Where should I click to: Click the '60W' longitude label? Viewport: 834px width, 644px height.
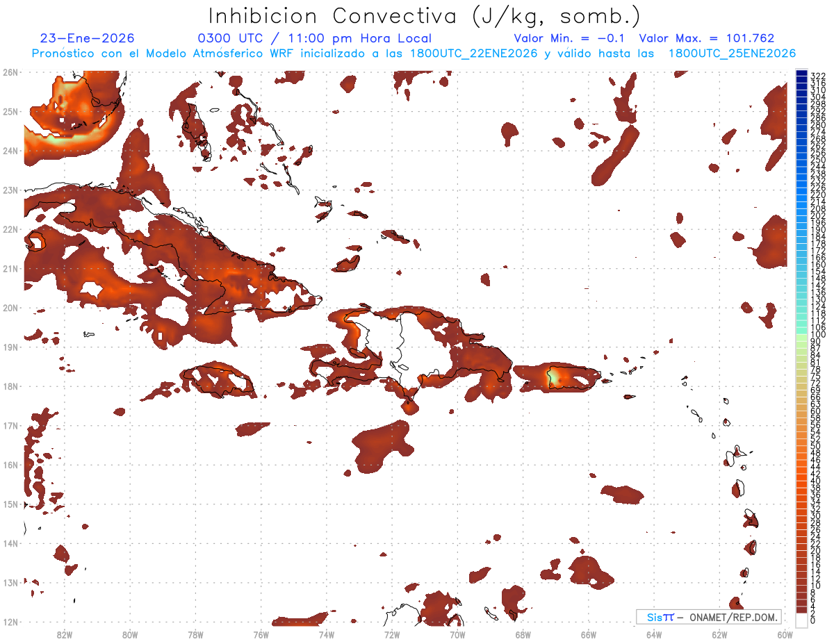point(785,634)
